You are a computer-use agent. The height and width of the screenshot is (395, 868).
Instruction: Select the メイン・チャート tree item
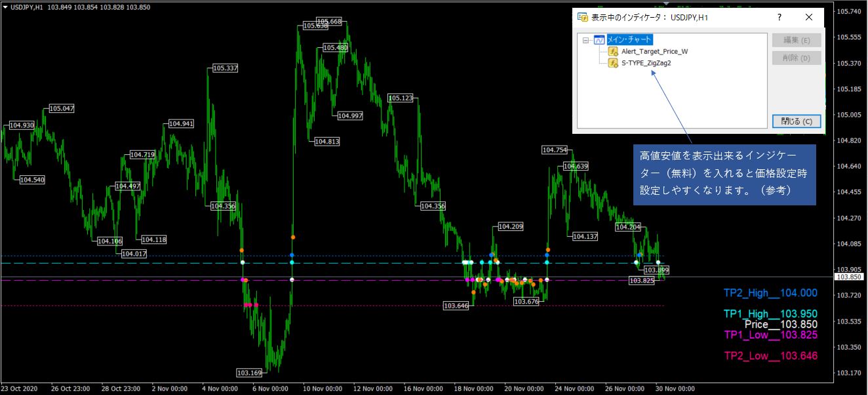[x=630, y=40]
